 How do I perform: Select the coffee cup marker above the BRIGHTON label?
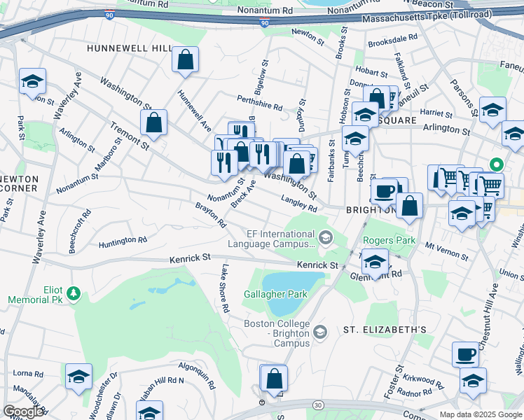(385, 192)
